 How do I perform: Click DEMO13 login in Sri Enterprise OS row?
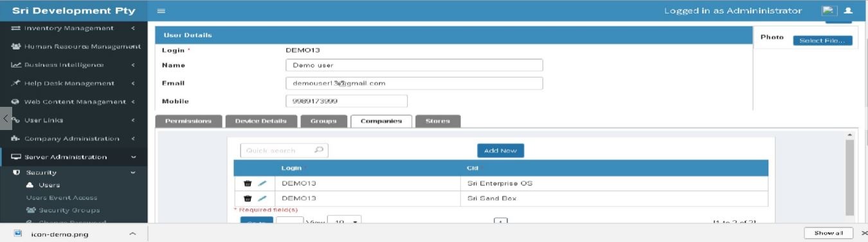[299, 183]
